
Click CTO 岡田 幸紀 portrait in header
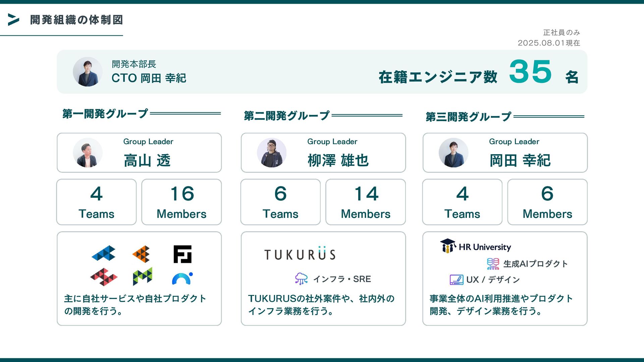point(88,72)
